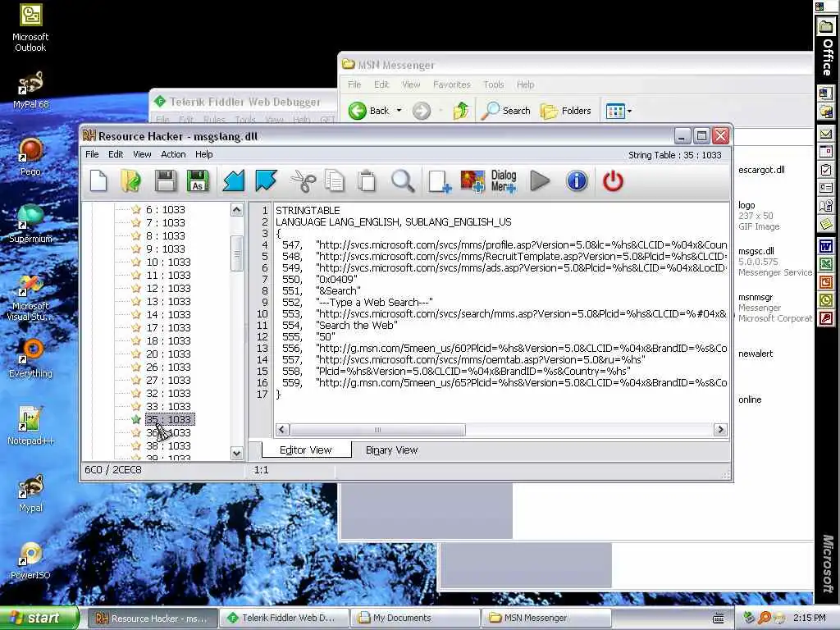Image resolution: width=840 pixels, height=630 pixels.
Task: Click the Dialog Menu toolbar icon
Action: pyautogui.click(x=504, y=181)
